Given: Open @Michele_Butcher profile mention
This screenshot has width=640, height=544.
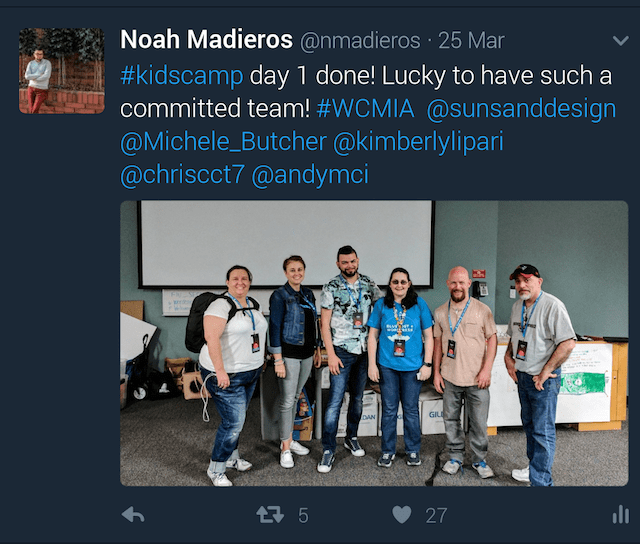Looking at the screenshot, I should [223, 142].
